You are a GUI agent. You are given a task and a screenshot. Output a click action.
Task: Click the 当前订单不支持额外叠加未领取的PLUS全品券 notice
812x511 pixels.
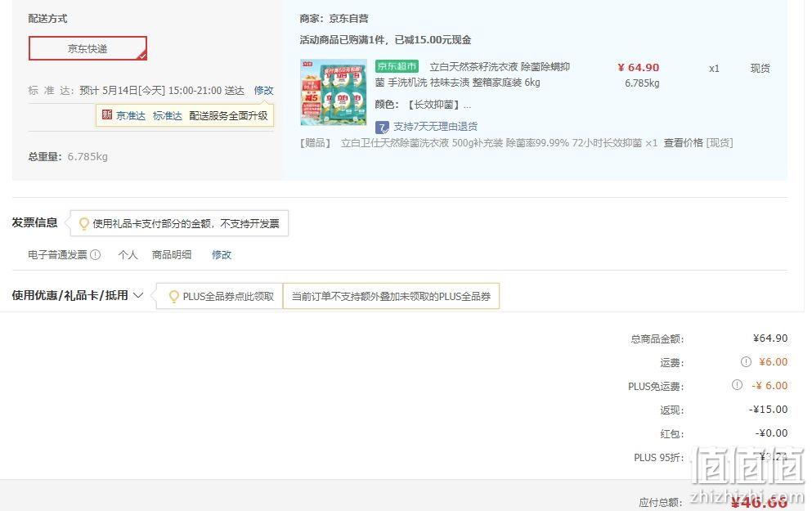(391, 296)
